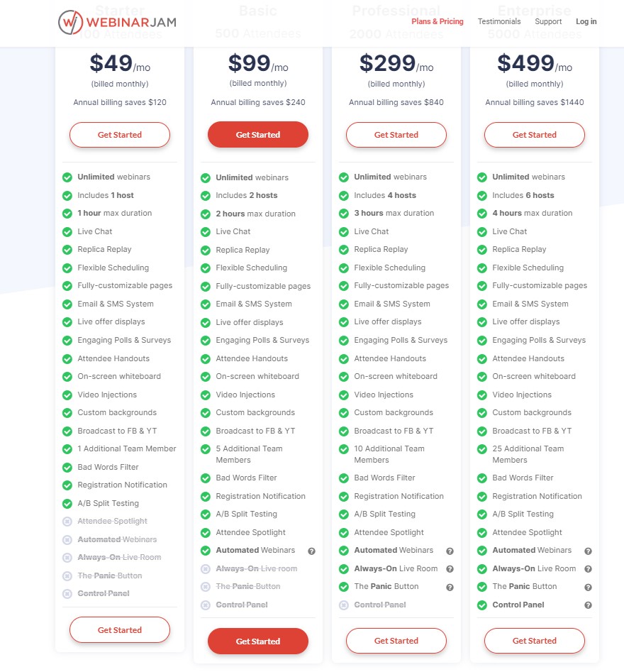624x672 pixels.
Task: Open help icon for Professional Panic Button
Action: coord(450,587)
